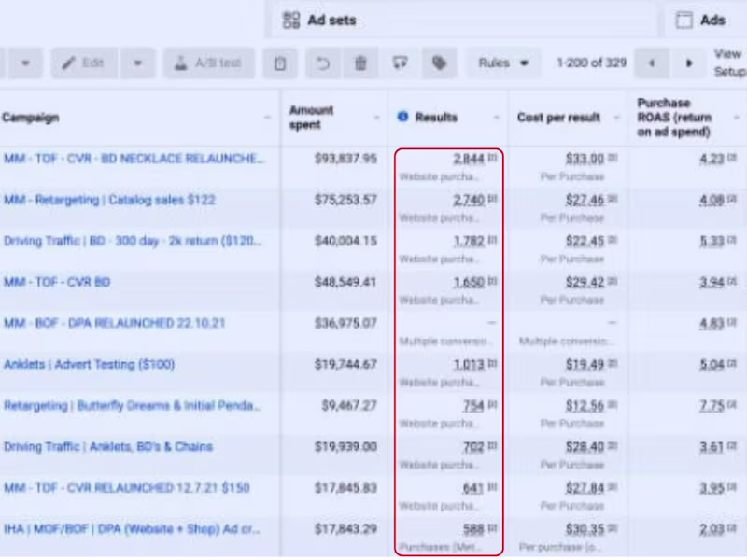Click the $33.00 cost per result

point(585,159)
